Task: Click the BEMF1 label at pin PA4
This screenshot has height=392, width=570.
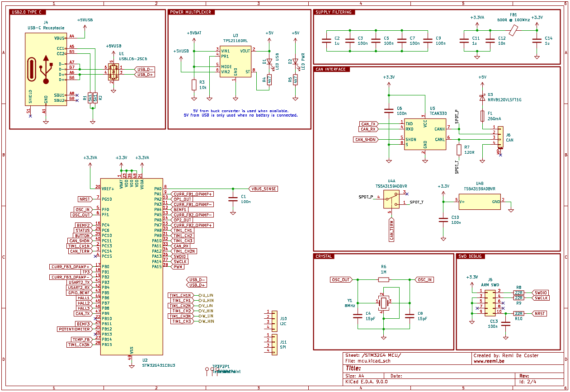Action: pyautogui.click(x=180, y=210)
